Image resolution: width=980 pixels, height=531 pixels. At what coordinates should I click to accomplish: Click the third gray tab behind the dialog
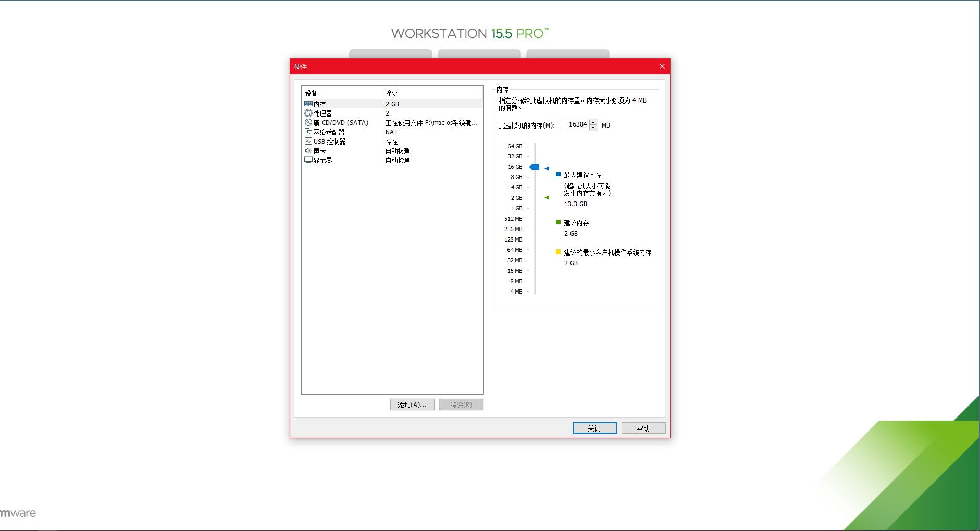pyautogui.click(x=568, y=54)
